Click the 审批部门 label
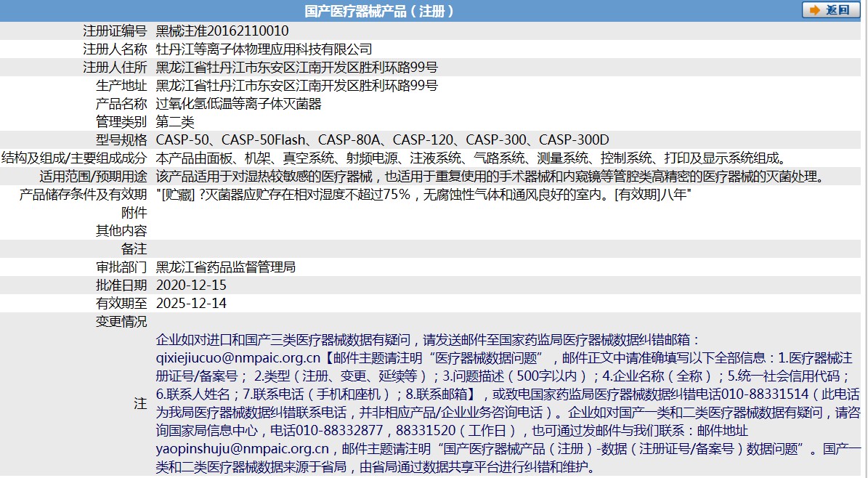 [121, 267]
